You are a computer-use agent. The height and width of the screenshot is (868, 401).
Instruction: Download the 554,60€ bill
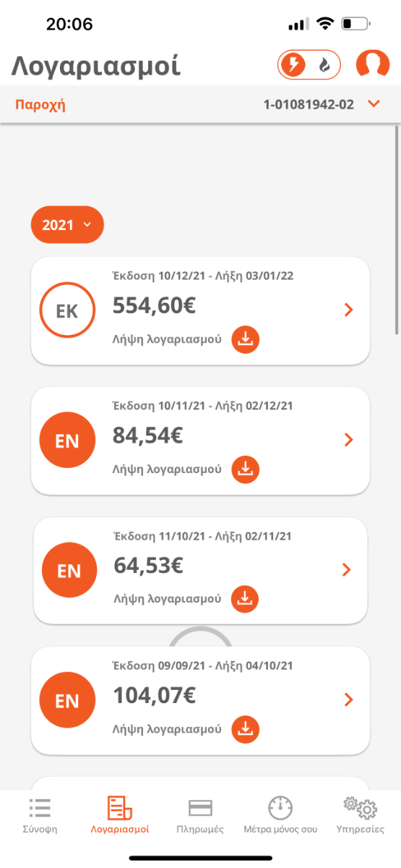pyautogui.click(x=245, y=339)
